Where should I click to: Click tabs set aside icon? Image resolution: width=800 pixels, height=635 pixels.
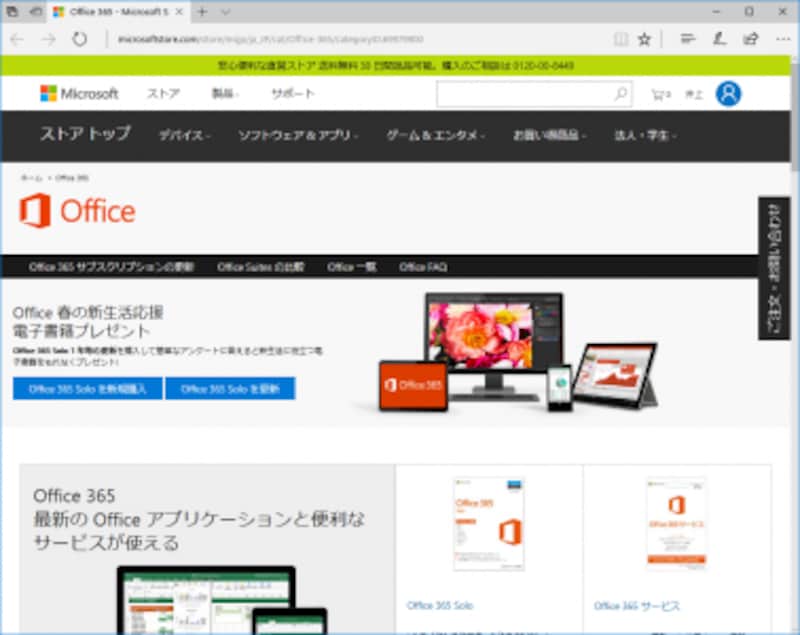coord(12,11)
